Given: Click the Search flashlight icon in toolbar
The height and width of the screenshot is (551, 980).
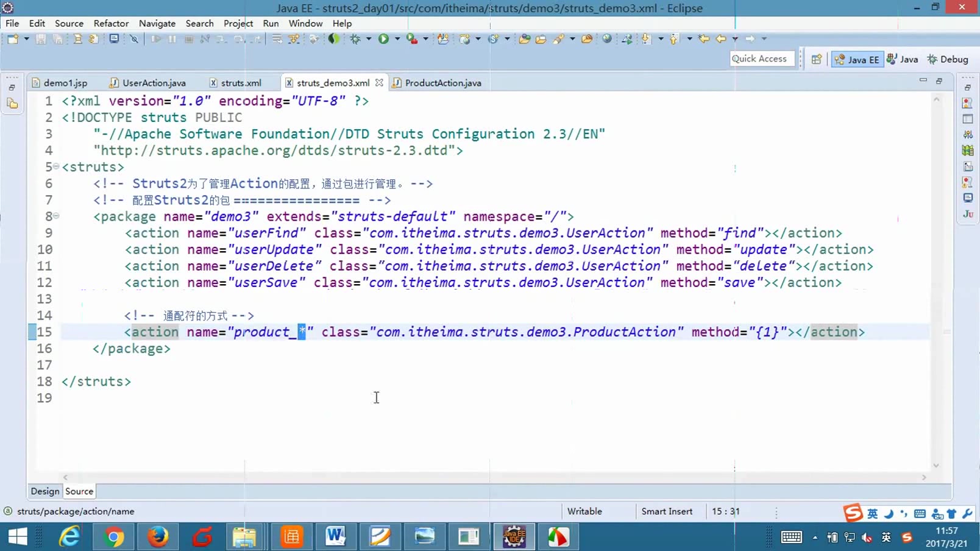Looking at the screenshot, I should tap(558, 39).
